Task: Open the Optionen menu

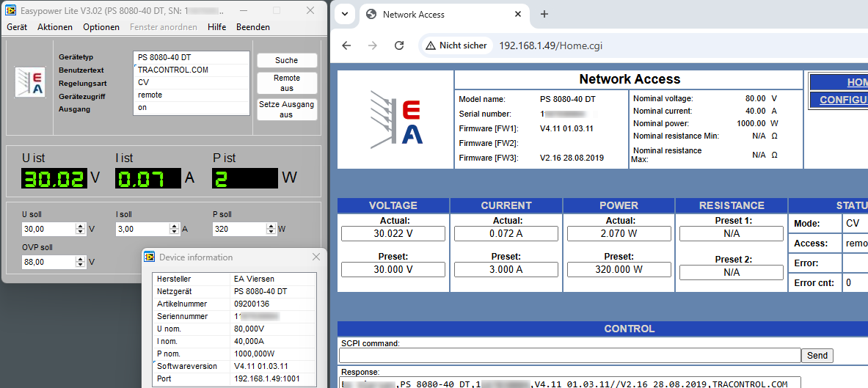Action: (x=101, y=27)
